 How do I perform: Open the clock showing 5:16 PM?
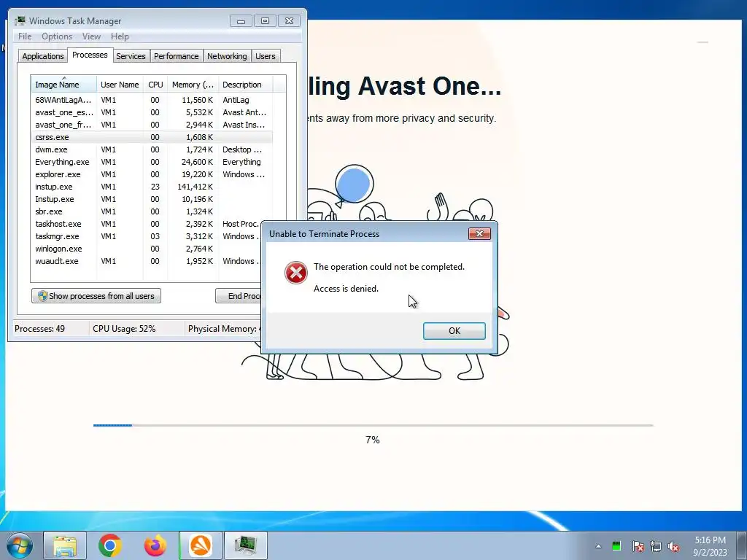click(710, 545)
